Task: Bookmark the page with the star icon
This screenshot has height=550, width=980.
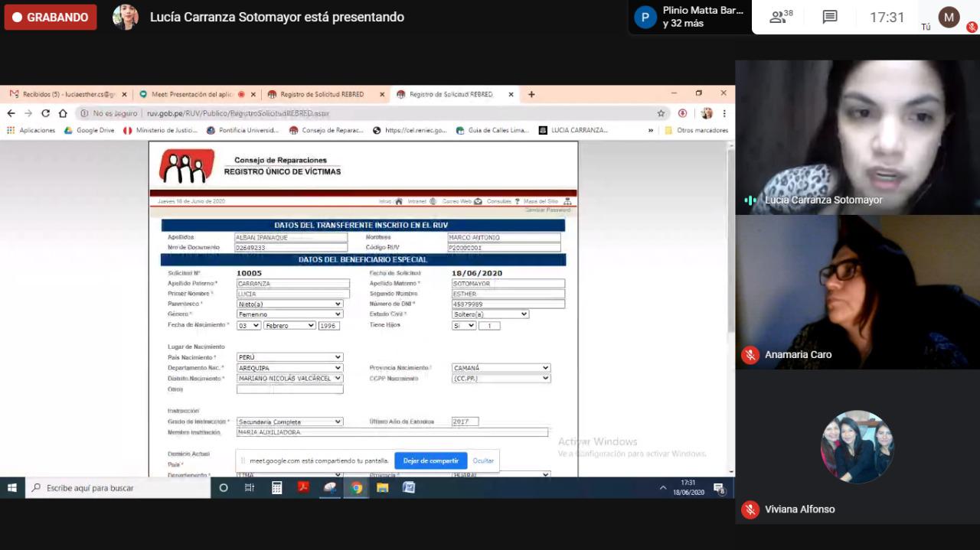Action: (x=661, y=113)
